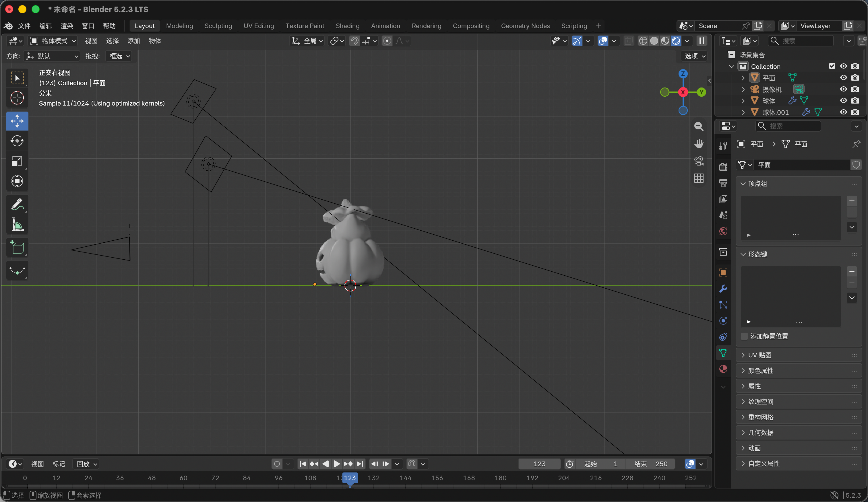Screen dimensions: 868x502
Task: Switch to the Sculpting workspace tab
Action: point(218,26)
